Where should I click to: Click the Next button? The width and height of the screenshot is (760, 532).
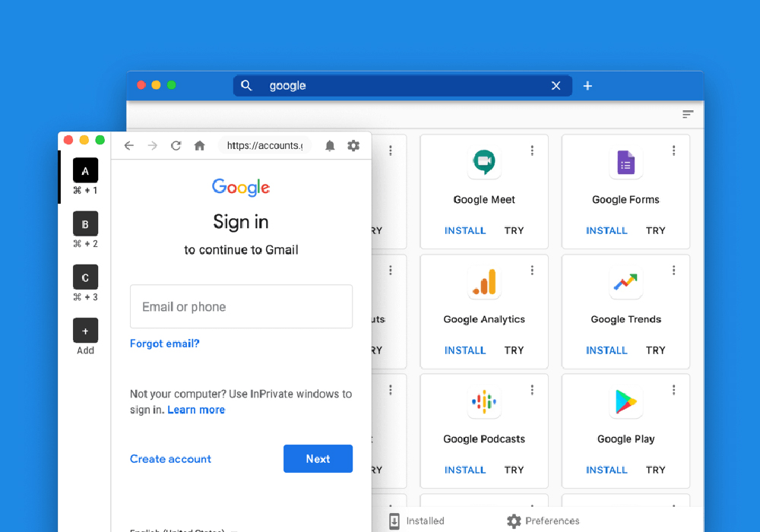click(318, 459)
